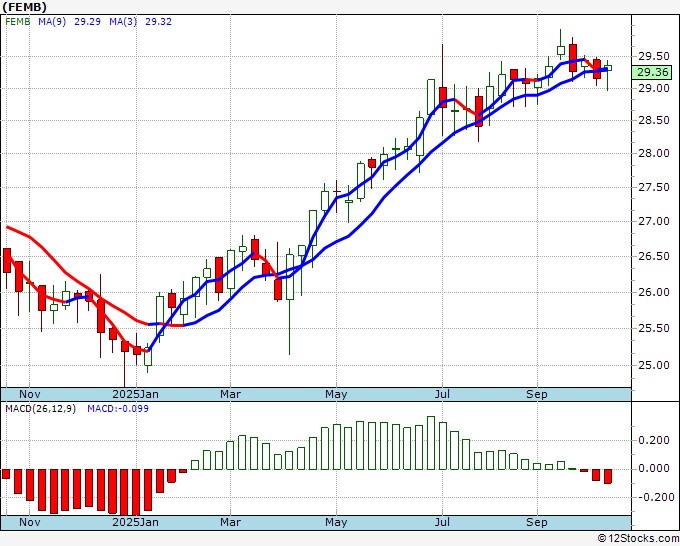The width and height of the screenshot is (680, 546).
Task: Click the current price tag 29.36
Action: (x=652, y=72)
